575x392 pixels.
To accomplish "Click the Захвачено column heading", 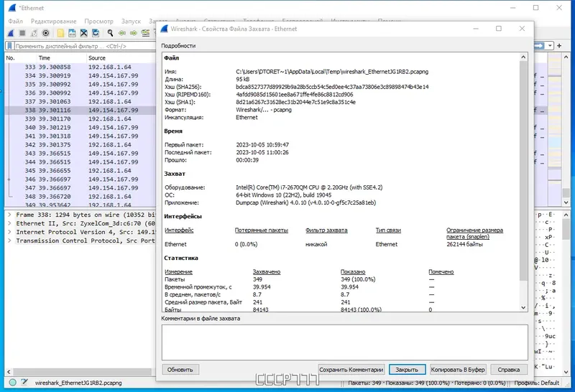I will (x=267, y=272).
